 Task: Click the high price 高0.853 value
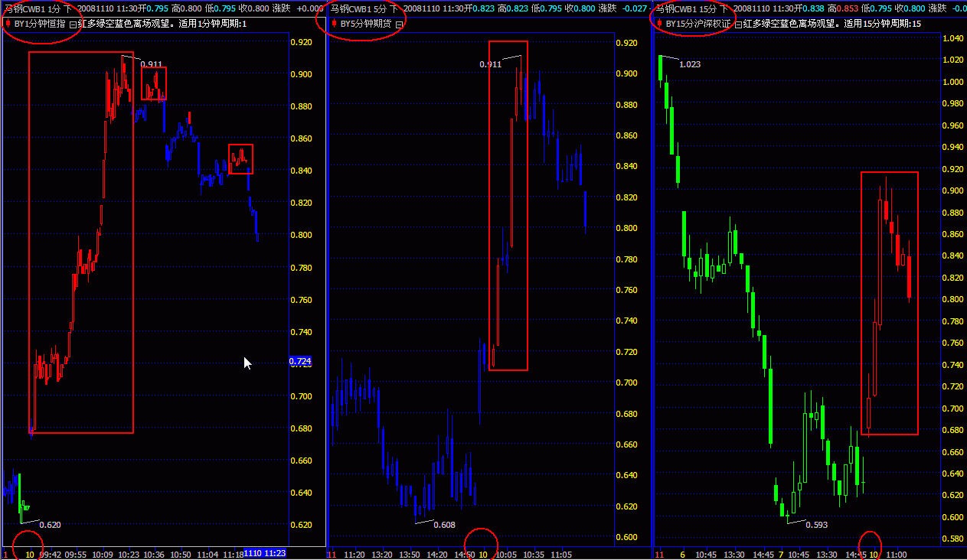pos(844,8)
